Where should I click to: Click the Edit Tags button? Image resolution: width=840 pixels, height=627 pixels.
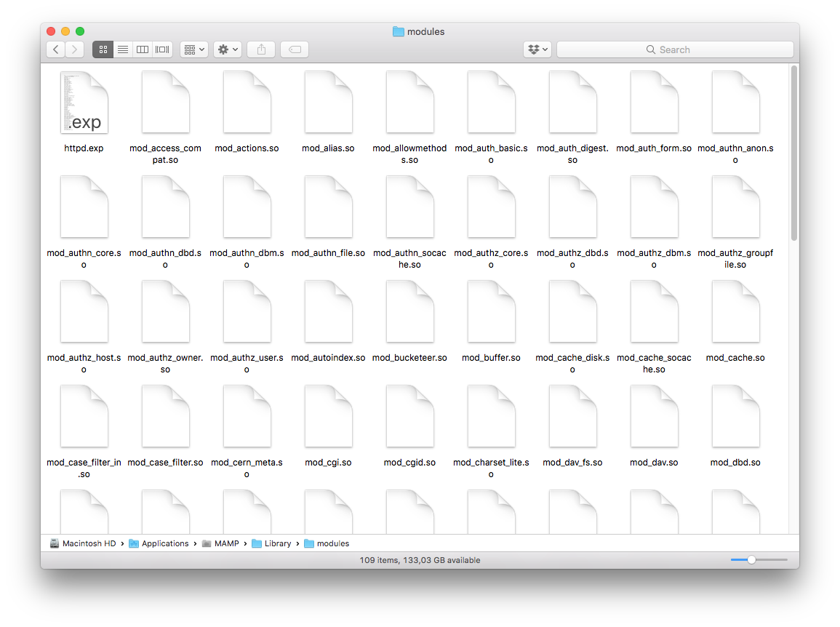pos(295,49)
